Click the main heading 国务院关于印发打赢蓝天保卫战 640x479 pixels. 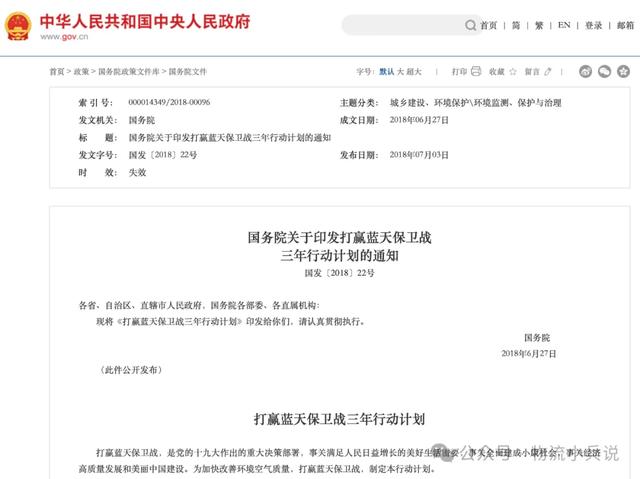[x=340, y=237]
